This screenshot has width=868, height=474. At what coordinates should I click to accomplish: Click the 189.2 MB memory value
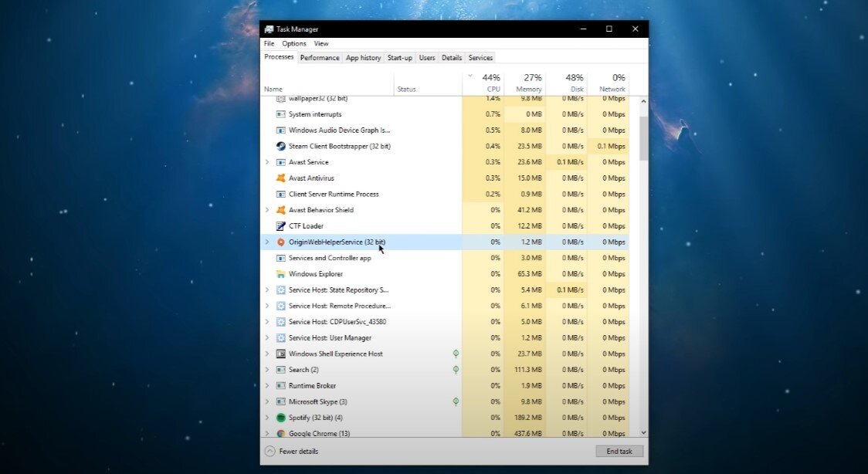point(528,418)
